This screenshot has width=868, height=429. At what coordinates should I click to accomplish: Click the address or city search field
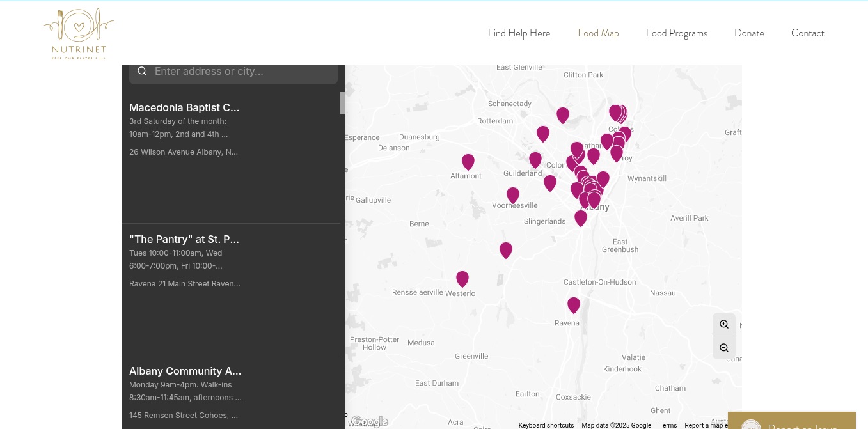(233, 72)
